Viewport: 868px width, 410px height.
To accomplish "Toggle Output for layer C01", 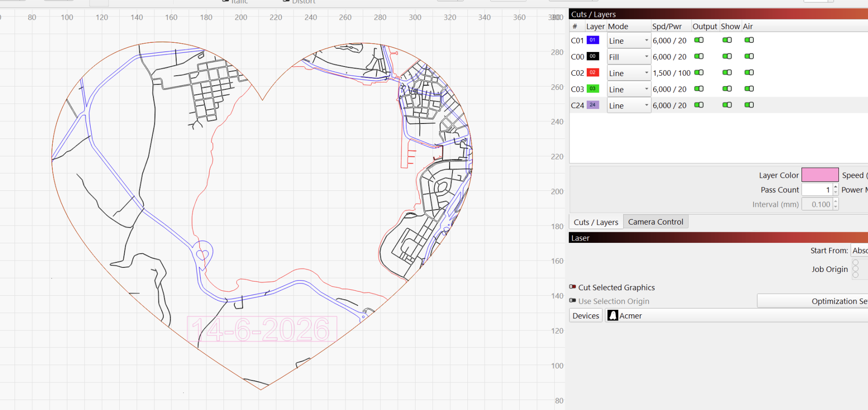I will click(699, 40).
